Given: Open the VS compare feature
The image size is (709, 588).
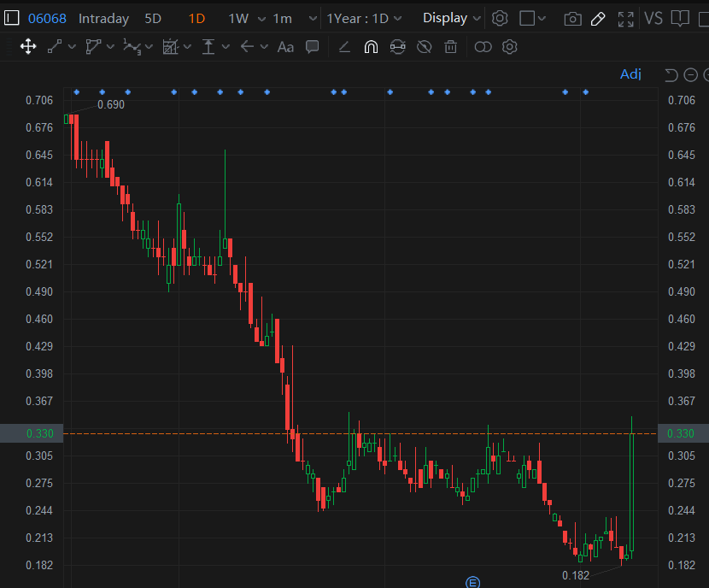Looking at the screenshot, I should [653, 19].
